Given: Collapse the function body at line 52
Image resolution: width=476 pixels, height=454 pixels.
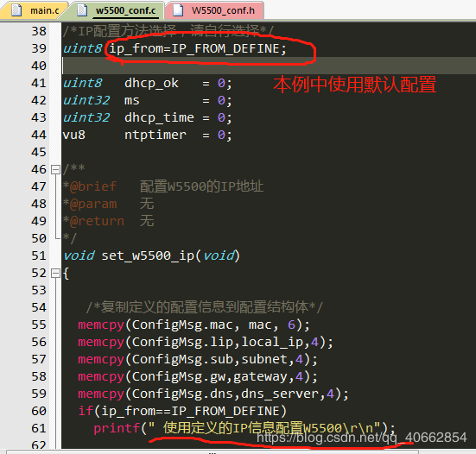Looking at the screenshot, I should (x=55, y=274).
